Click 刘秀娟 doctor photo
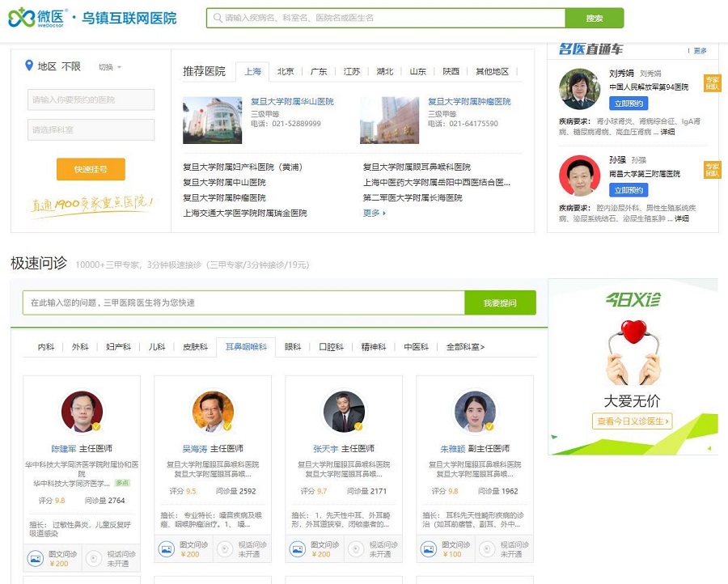The image size is (728, 584). click(579, 89)
